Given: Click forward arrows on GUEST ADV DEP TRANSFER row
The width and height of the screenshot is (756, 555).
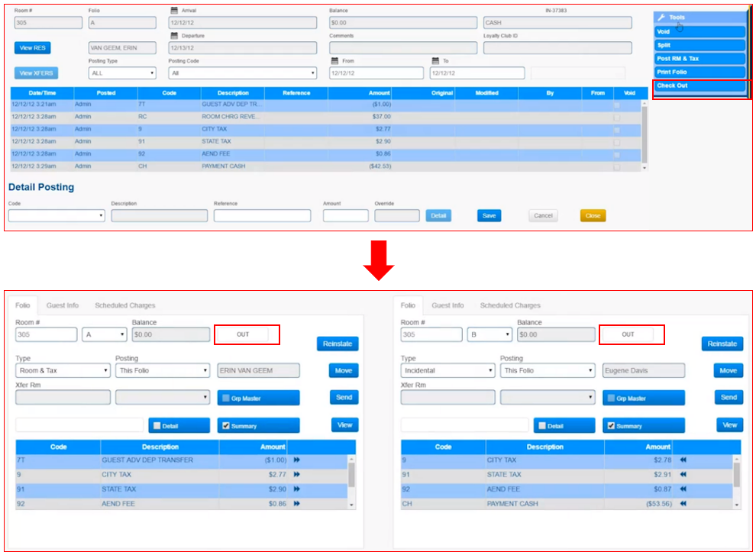Looking at the screenshot, I should coord(296,460).
